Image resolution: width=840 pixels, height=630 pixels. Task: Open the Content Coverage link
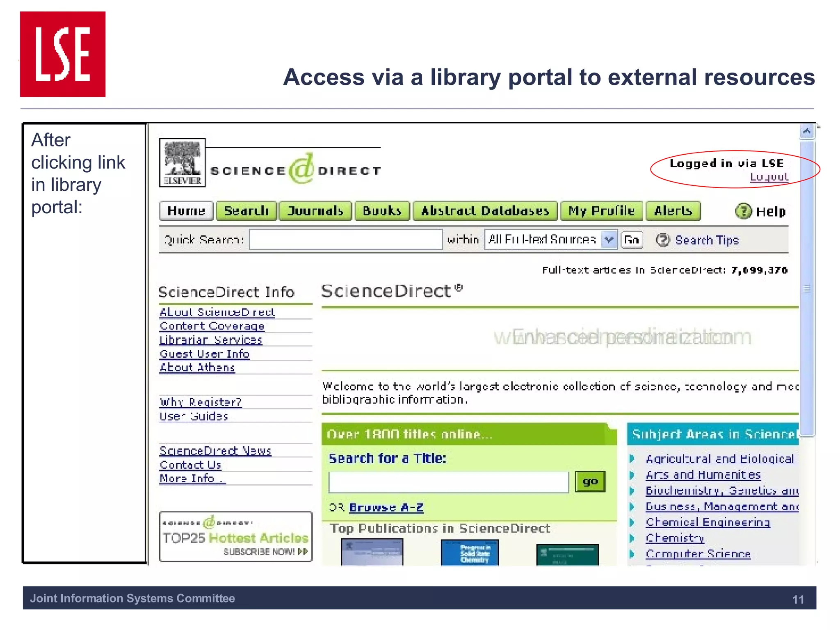212,326
